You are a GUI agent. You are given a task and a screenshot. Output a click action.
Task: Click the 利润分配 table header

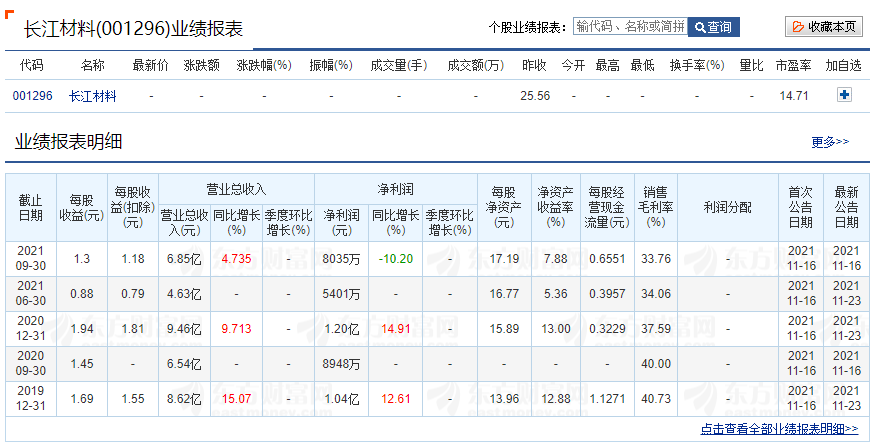coord(728,207)
